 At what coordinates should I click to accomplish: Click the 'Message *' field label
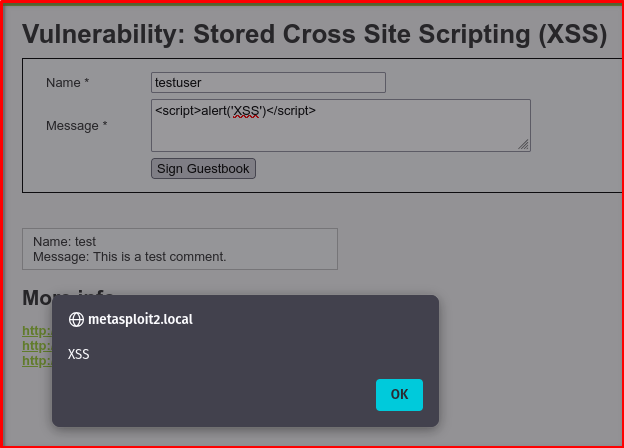point(76,126)
